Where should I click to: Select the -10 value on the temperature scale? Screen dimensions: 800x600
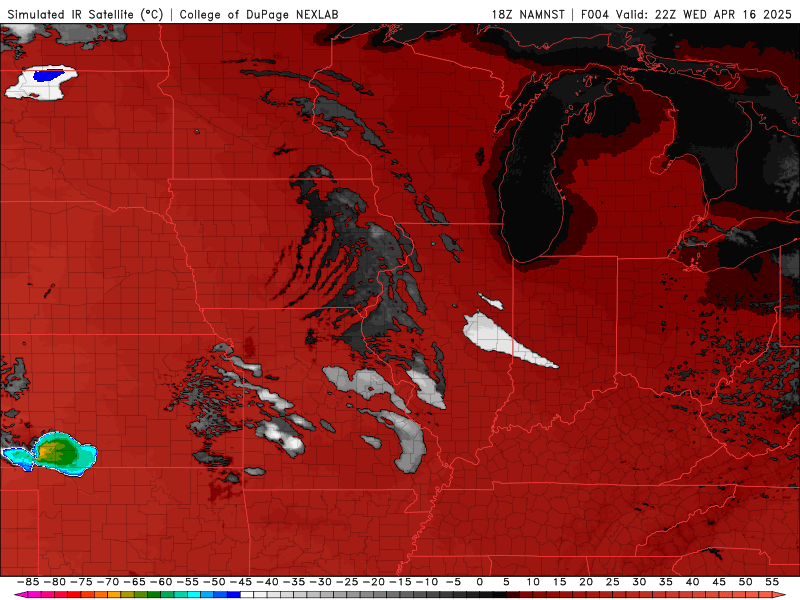pyautogui.click(x=426, y=582)
